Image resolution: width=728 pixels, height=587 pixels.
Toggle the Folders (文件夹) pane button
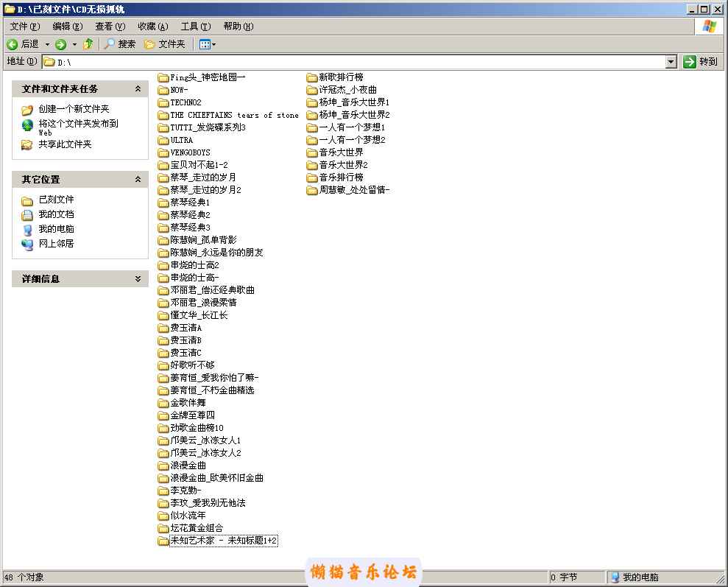pos(165,44)
